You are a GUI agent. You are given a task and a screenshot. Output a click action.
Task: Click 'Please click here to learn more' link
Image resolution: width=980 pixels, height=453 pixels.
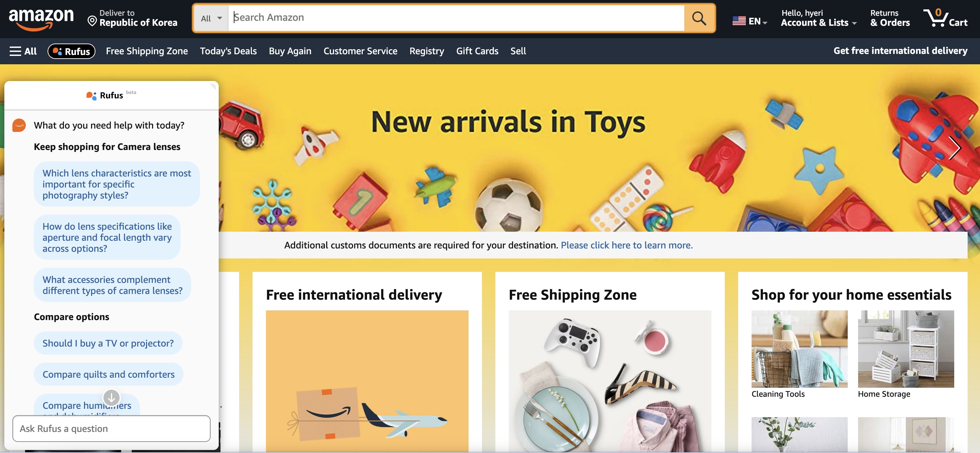pyautogui.click(x=627, y=245)
